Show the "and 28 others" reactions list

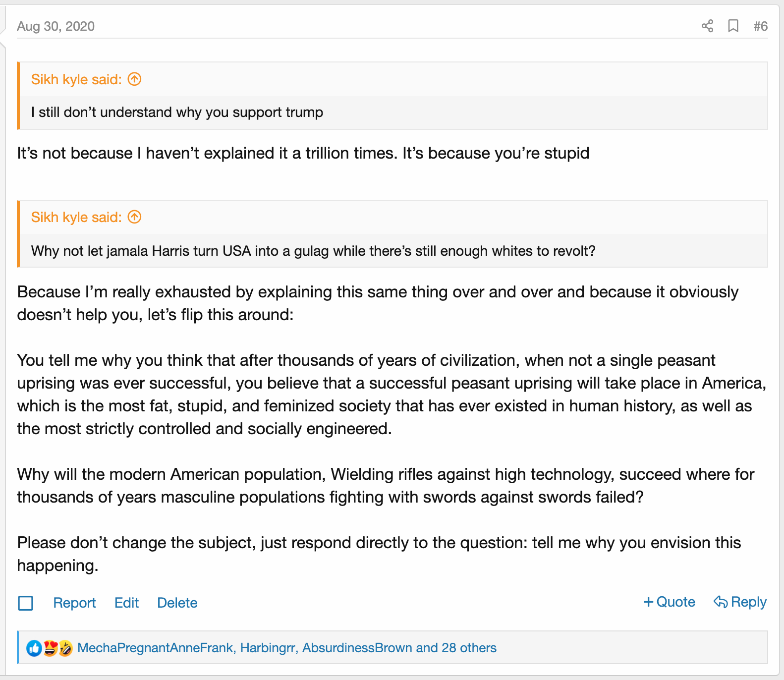tap(456, 648)
